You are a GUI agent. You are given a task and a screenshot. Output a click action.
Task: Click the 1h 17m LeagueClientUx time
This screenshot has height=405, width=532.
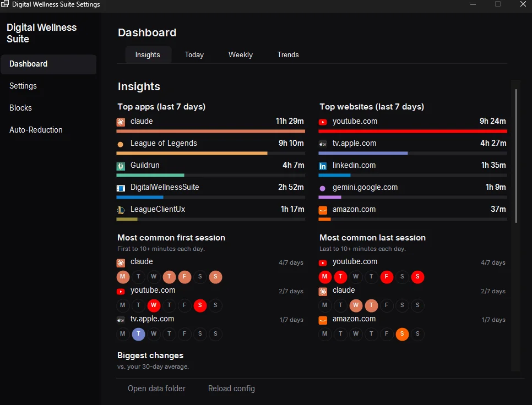pyautogui.click(x=292, y=210)
